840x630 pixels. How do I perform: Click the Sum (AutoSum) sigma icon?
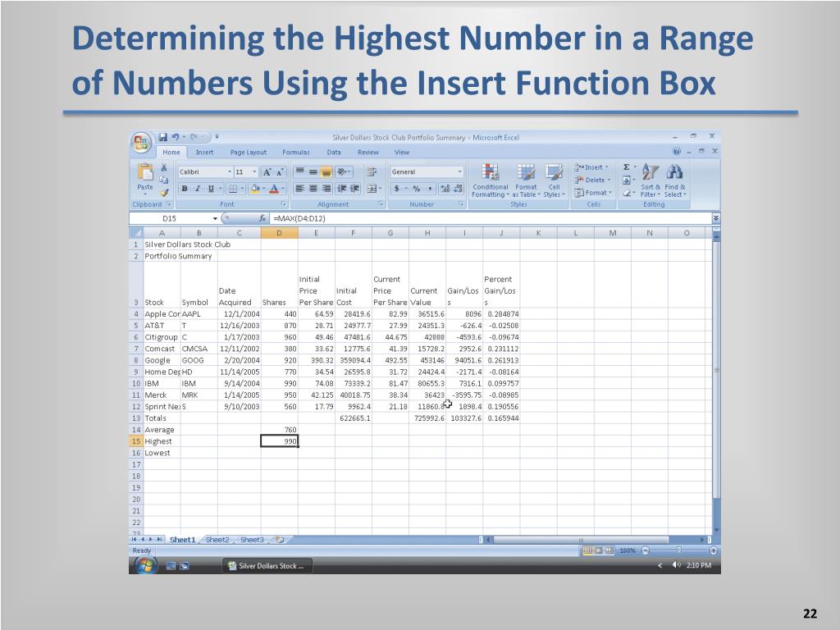(x=626, y=167)
